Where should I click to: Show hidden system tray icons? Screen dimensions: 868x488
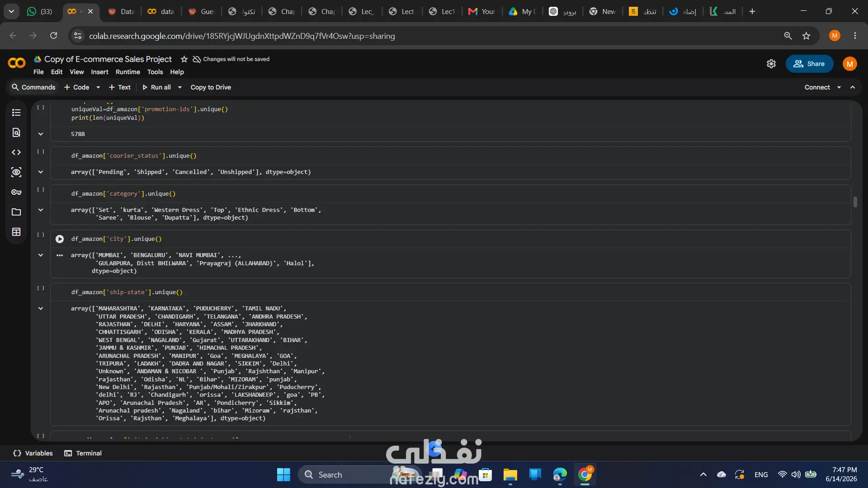pos(703,474)
